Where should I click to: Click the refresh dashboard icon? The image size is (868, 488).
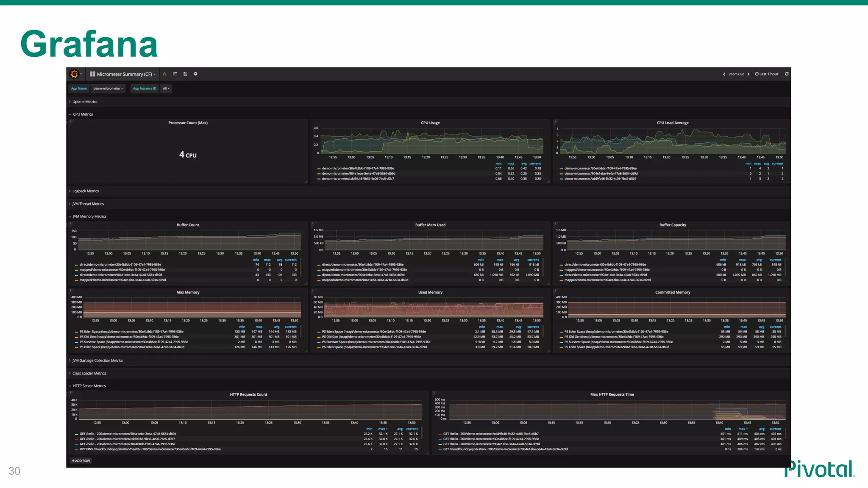tap(787, 74)
